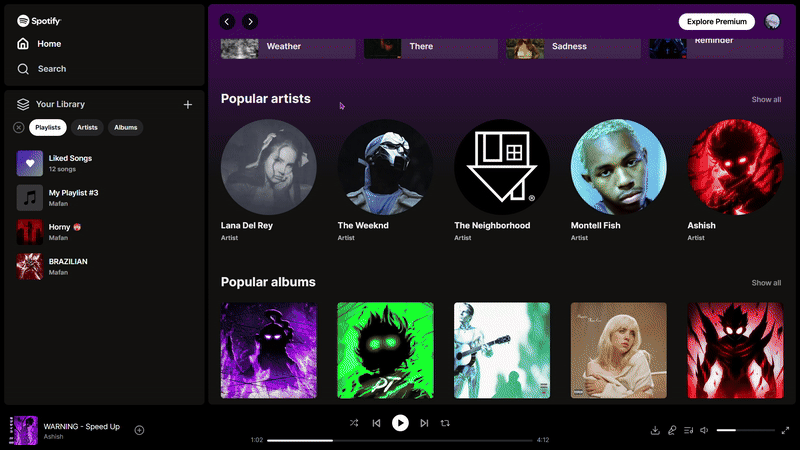Go back with the left arrow button

227,21
